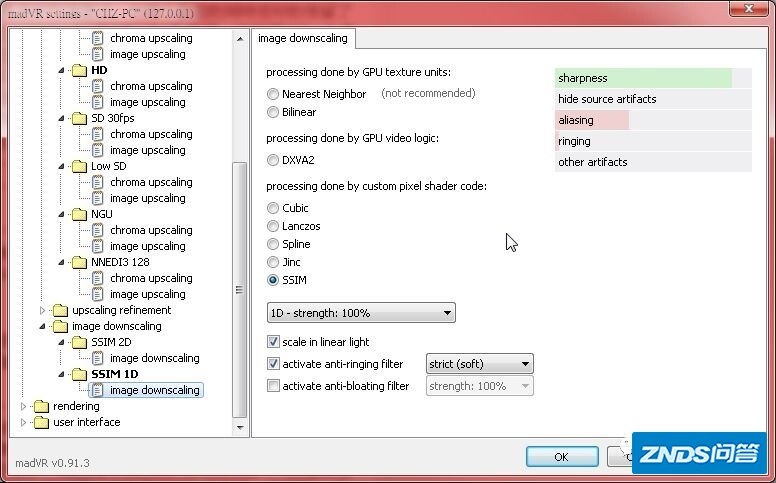776x483 pixels.
Task: Click page icon of chroma upscaling under NGU
Action: (x=98, y=230)
